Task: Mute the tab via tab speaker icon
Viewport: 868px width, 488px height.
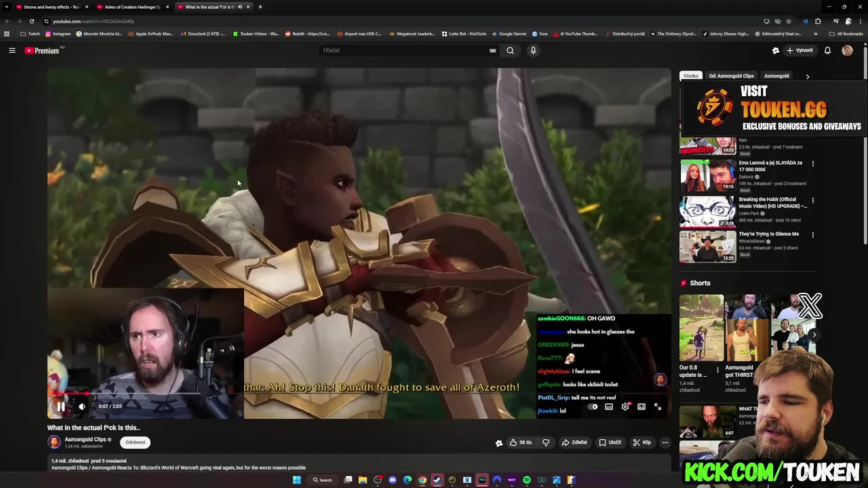Action: [x=240, y=7]
